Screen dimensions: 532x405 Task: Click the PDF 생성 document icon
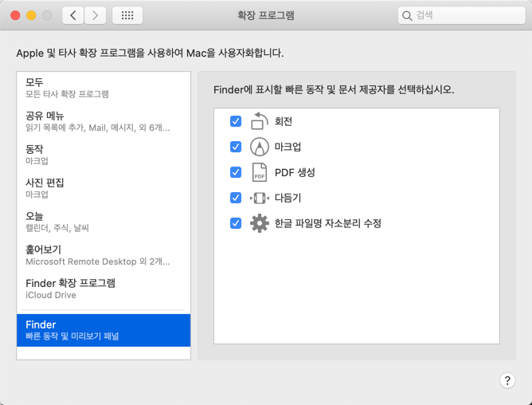coord(259,172)
